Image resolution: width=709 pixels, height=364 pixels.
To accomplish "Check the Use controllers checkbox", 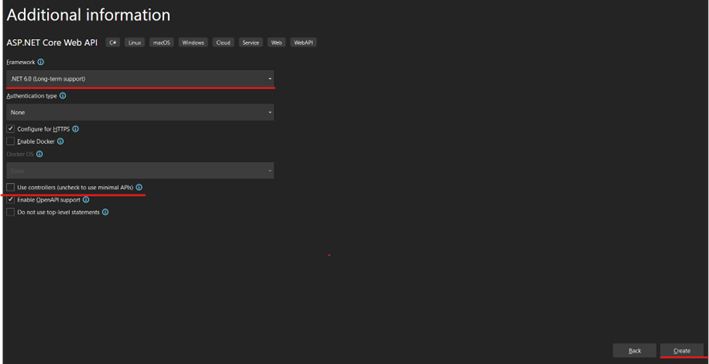I will pyautogui.click(x=10, y=187).
